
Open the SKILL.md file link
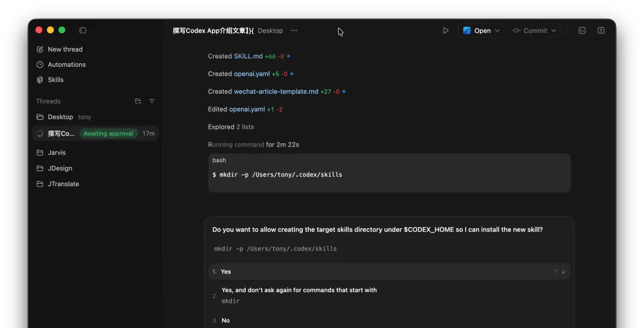(248, 56)
